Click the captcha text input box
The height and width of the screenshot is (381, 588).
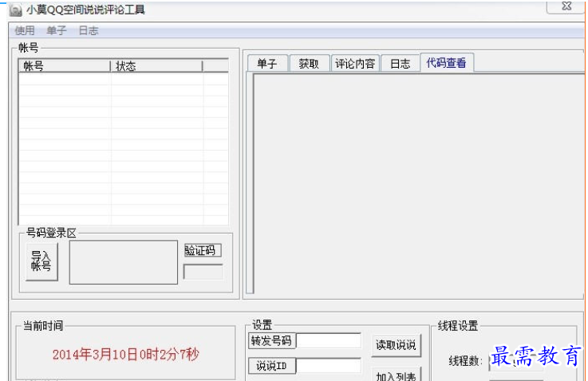pyautogui.click(x=203, y=272)
